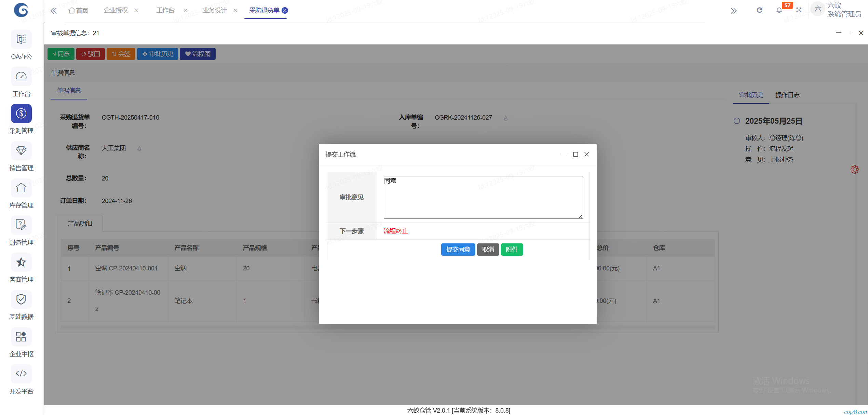This screenshot has width=868, height=415.
Task: Click the red settings gear icon
Action: (x=855, y=170)
